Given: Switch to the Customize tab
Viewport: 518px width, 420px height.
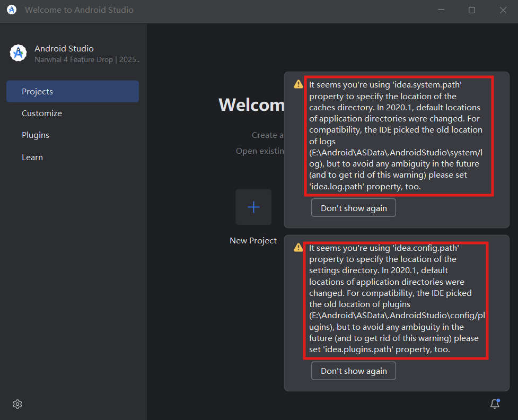Looking at the screenshot, I should (x=73, y=113).
